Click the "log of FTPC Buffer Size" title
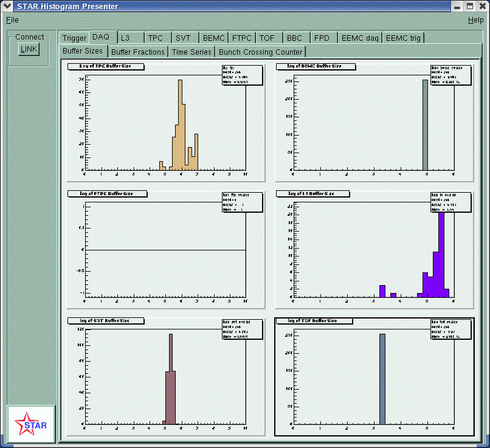 pos(107,194)
